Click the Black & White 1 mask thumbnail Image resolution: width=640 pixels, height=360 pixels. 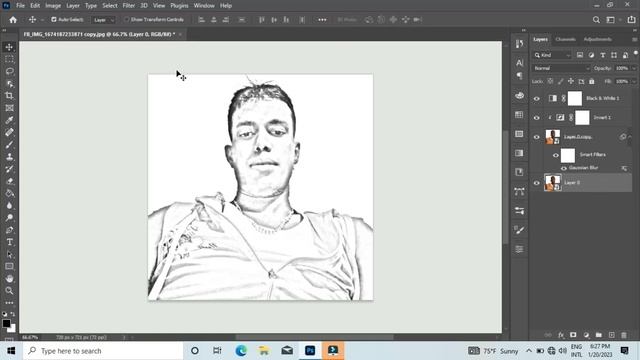[x=575, y=98]
